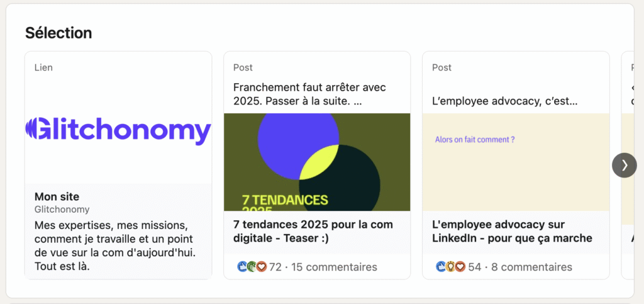Screen dimensions: 644x304
Task: Click the '7 tendances 2025 pour la com digitale' title
Action: tap(313, 231)
